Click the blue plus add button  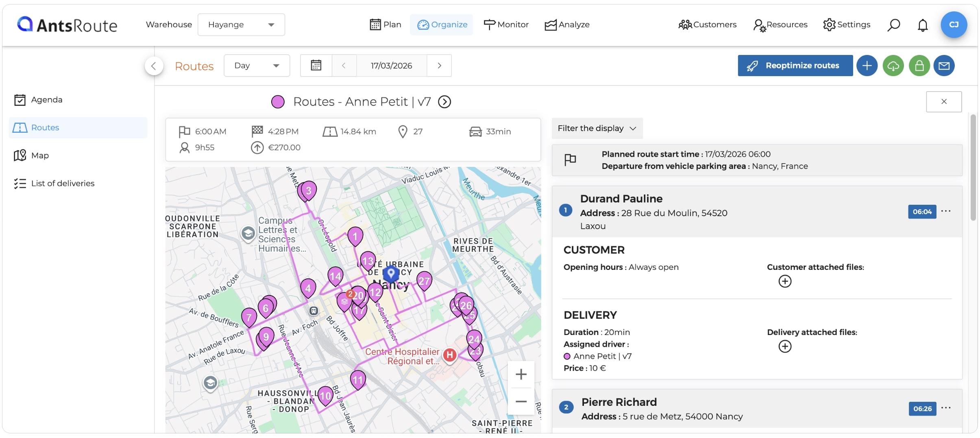867,66
